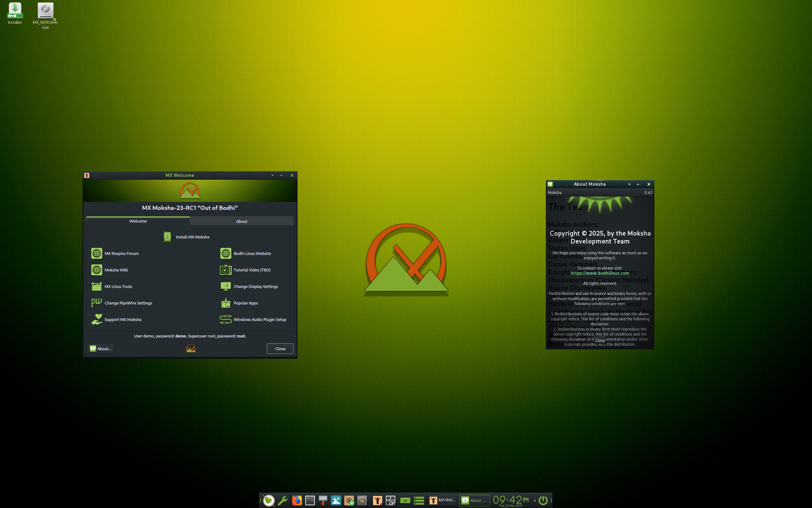
Task: Select the Welcome tab
Action: (138, 221)
